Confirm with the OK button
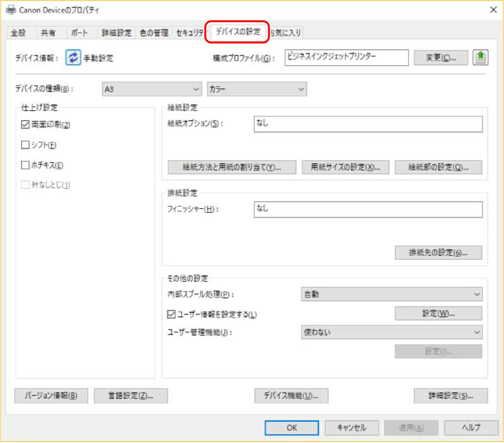Image resolution: width=504 pixels, height=443 pixels. [292, 428]
